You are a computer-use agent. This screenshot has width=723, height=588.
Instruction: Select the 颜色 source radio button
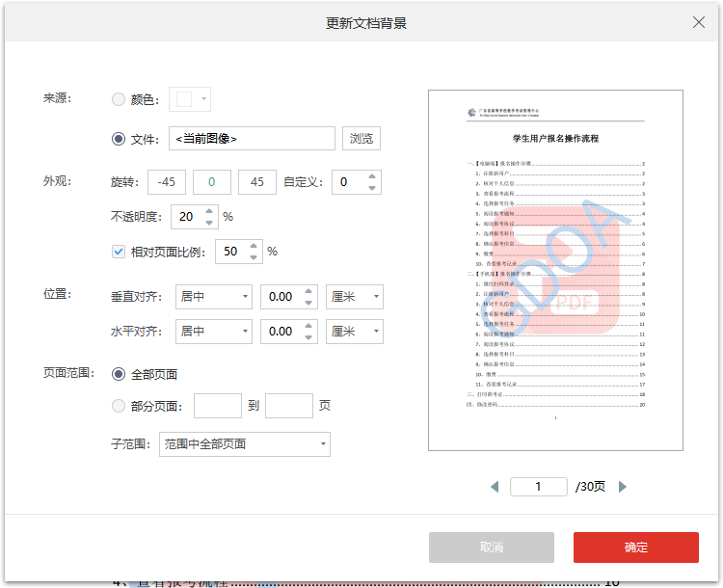119,99
